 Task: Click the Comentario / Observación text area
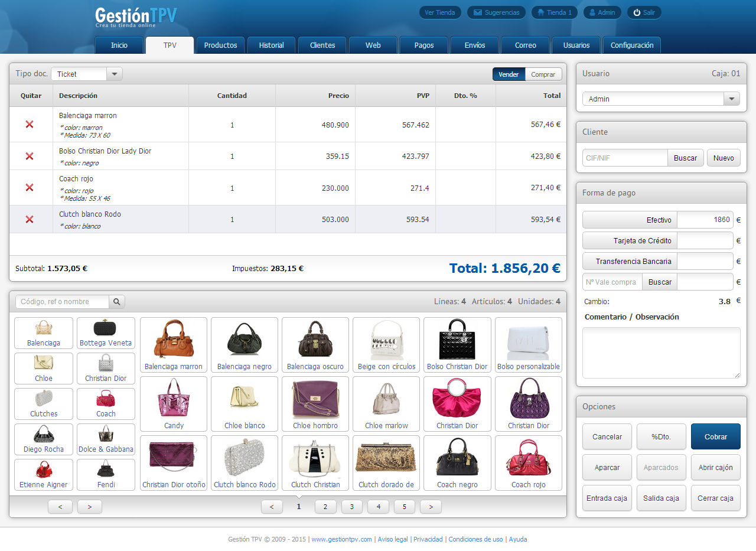pyautogui.click(x=661, y=353)
